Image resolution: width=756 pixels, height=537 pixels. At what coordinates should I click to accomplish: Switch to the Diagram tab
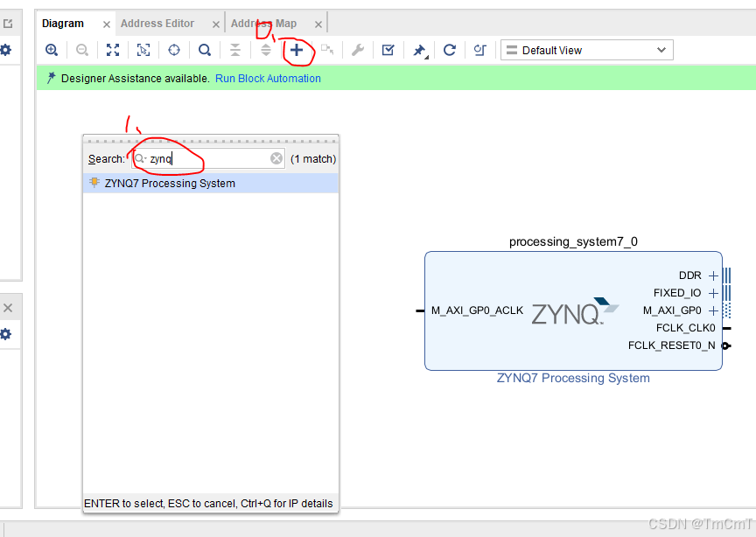(x=63, y=24)
